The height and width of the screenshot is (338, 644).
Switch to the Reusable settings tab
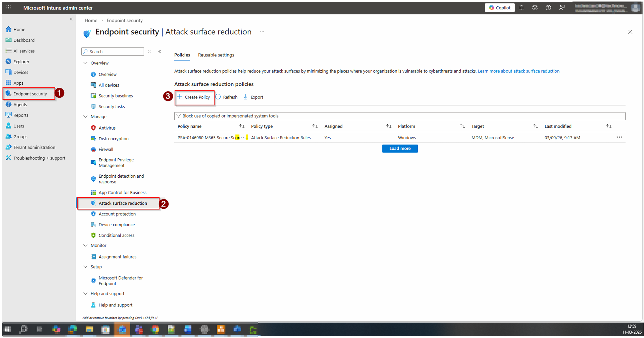pyautogui.click(x=216, y=55)
